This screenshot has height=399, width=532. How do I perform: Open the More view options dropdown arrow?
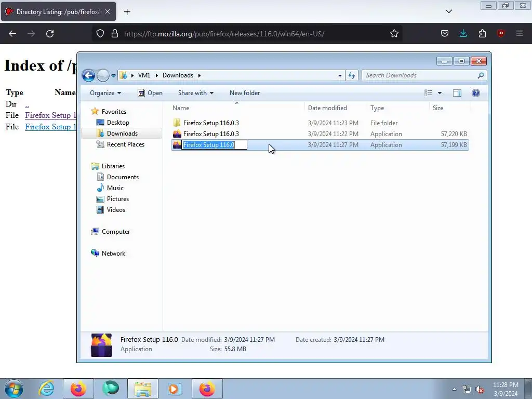[440, 93]
